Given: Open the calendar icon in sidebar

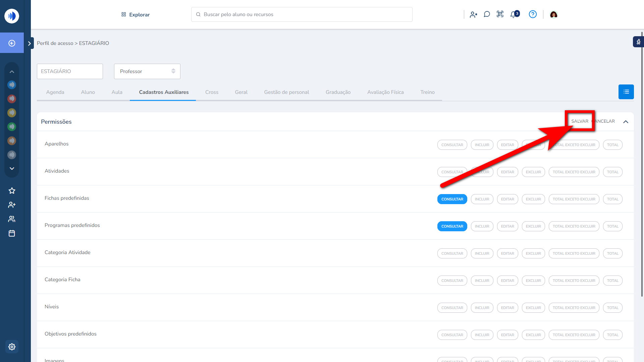Looking at the screenshot, I should point(12,233).
